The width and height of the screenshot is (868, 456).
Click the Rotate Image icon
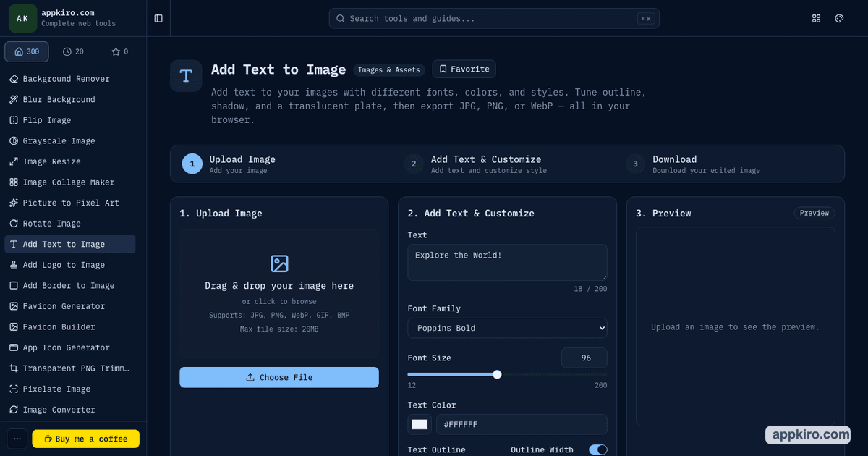pos(14,224)
